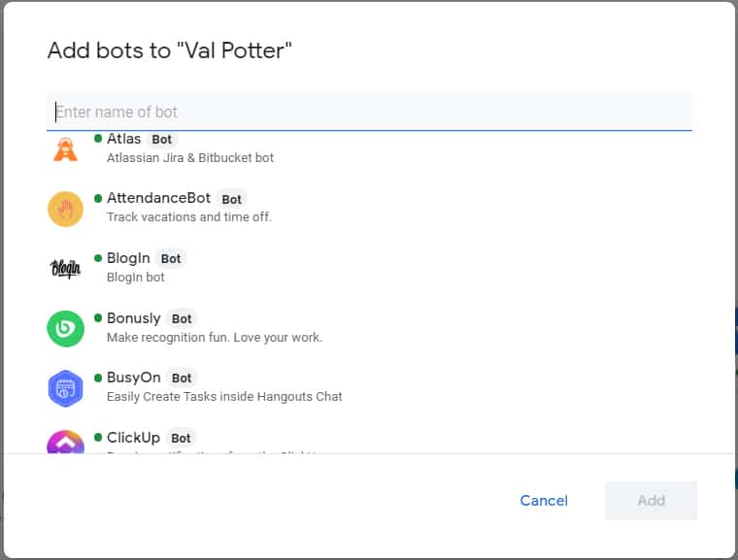Click the BlogIn logo icon

coord(66,268)
